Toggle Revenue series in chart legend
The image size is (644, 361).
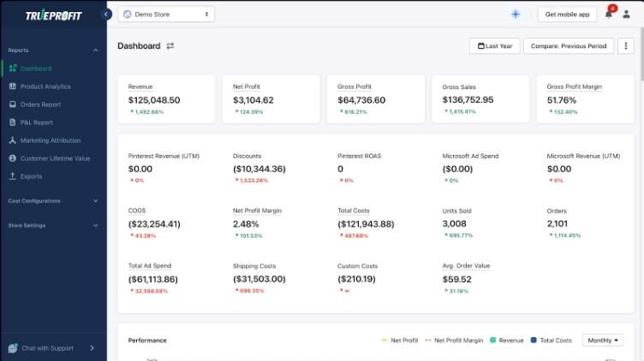click(x=505, y=340)
